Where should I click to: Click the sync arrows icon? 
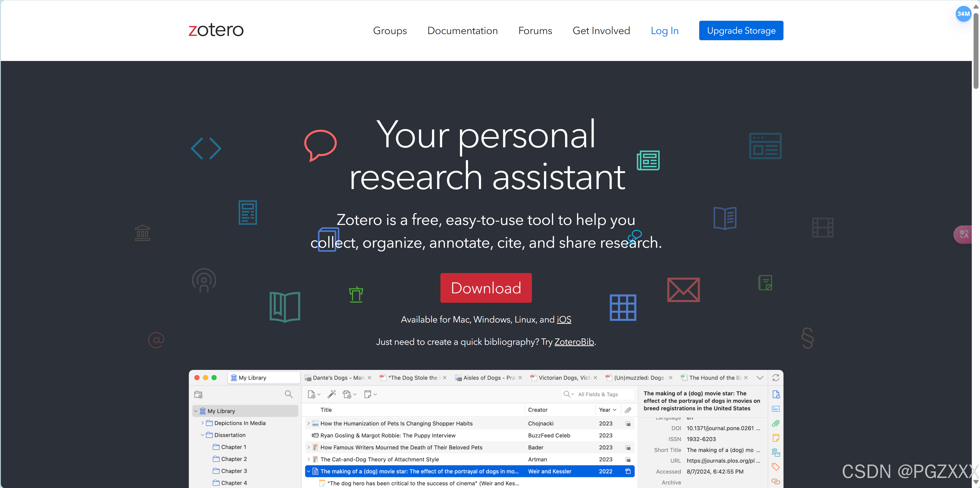[x=775, y=378]
